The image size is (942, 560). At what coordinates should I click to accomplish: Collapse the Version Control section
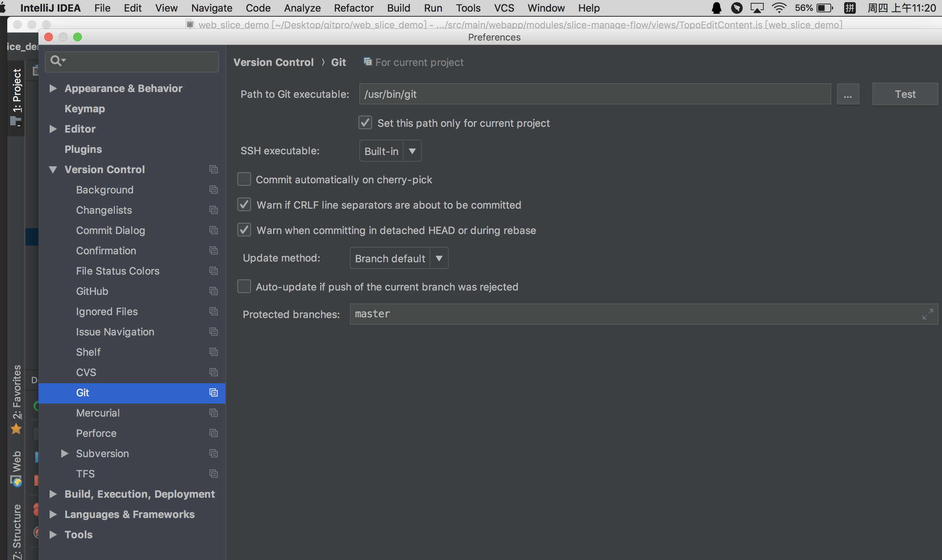(53, 170)
